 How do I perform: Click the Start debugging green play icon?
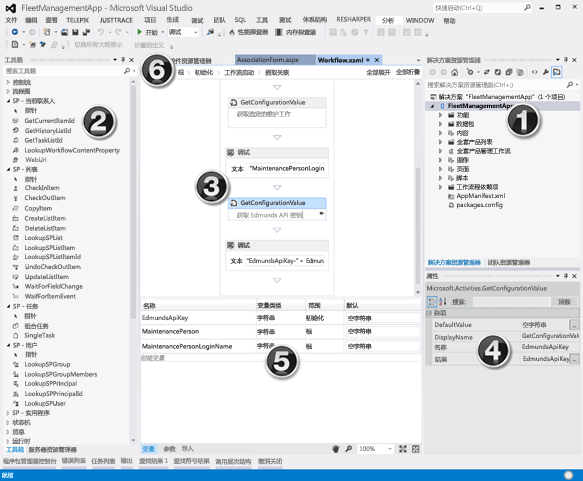(x=139, y=32)
